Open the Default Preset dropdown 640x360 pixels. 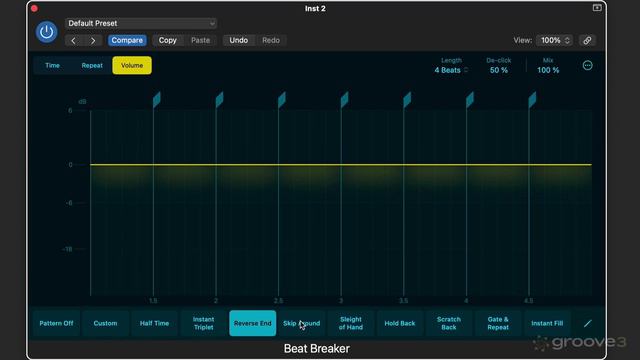point(141,23)
